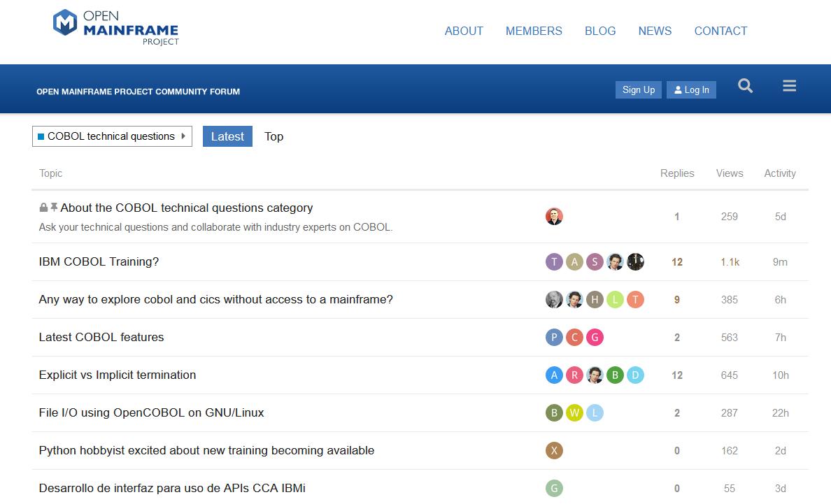Image resolution: width=831 pixels, height=504 pixels.
Task: Click pink G avatar in Latest COBOL features row
Action: click(x=595, y=337)
